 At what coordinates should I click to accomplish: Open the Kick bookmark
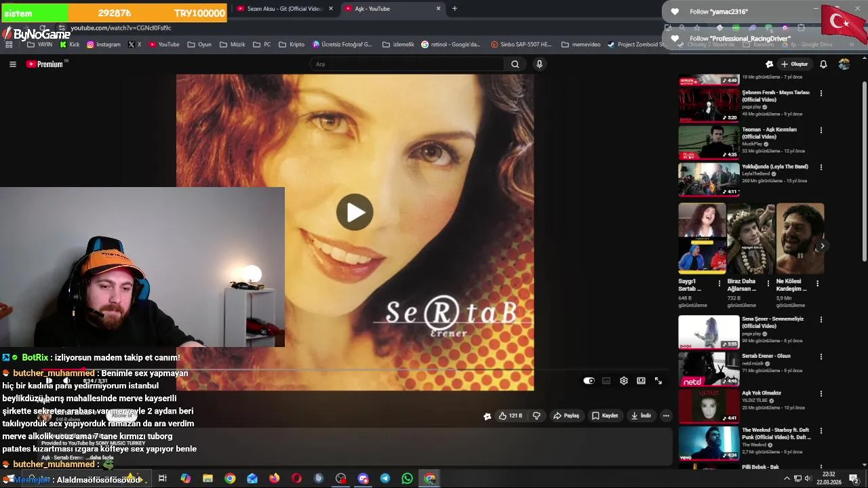[x=69, y=45]
